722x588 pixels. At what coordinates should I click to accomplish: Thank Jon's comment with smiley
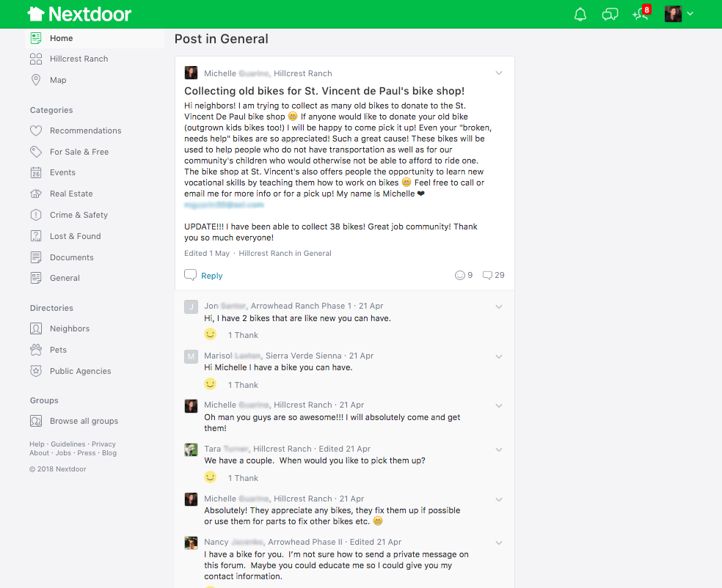(x=211, y=334)
